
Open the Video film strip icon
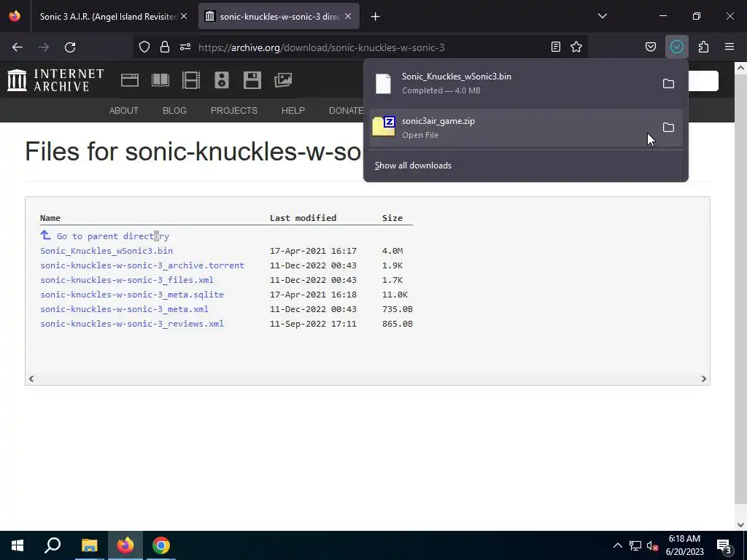pyautogui.click(x=191, y=80)
